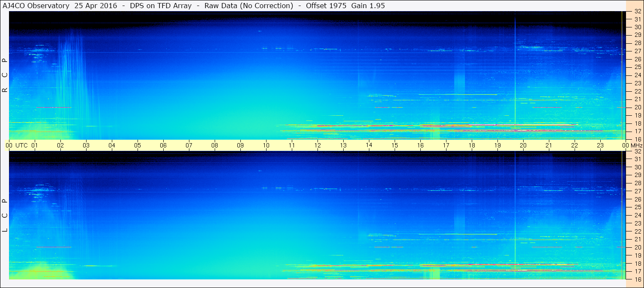The image size is (644, 288).
Task: Click the "MHz" unit label on axis
Action: (x=636, y=145)
